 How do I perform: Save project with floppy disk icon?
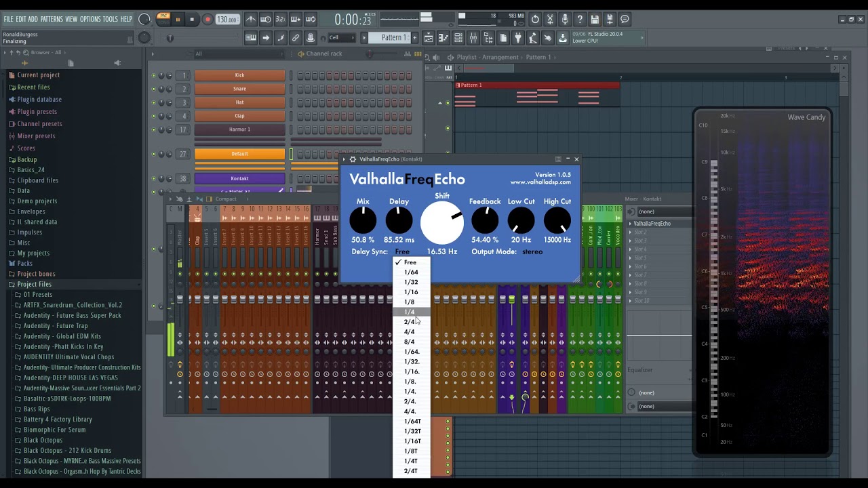point(595,20)
